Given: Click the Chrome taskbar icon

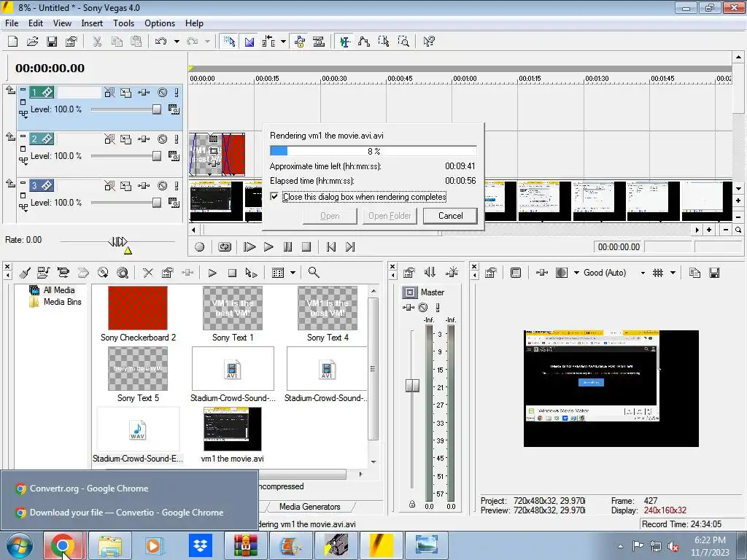Looking at the screenshot, I should [x=63, y=545].
